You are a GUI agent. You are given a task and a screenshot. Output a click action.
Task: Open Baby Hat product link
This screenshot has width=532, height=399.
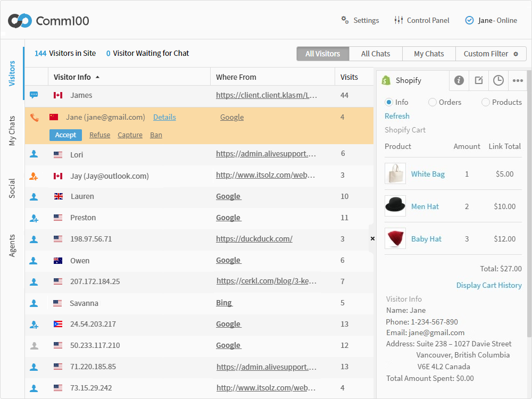(426, 239)
